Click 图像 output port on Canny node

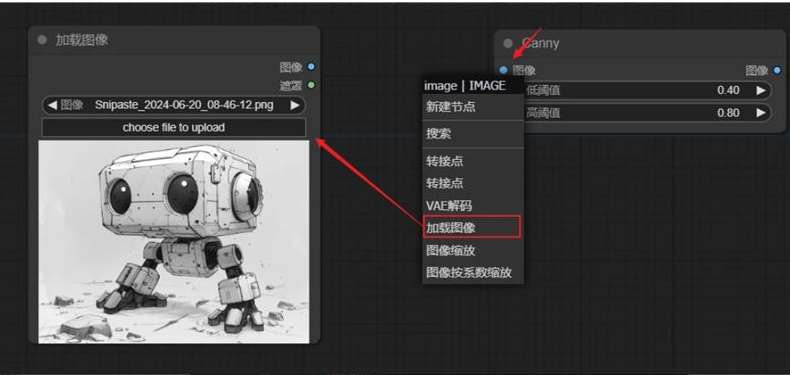[x=776, y=70]
